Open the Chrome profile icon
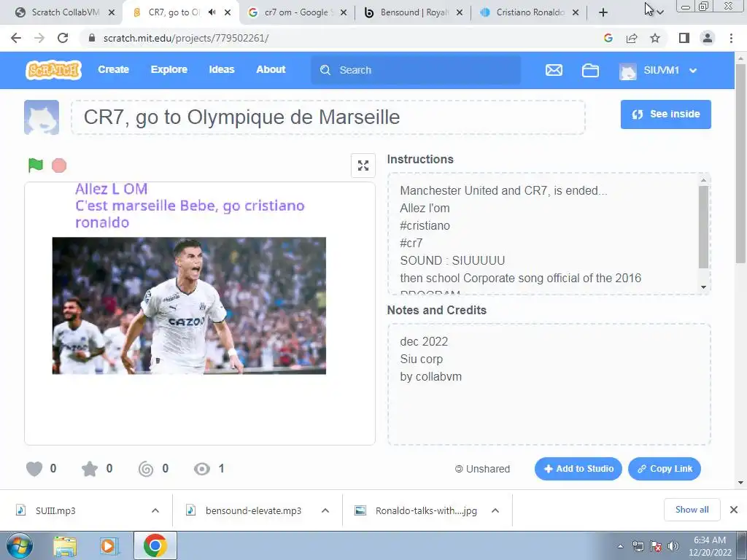Viewport: 747px width, 560px height. [x=708, y=38]
